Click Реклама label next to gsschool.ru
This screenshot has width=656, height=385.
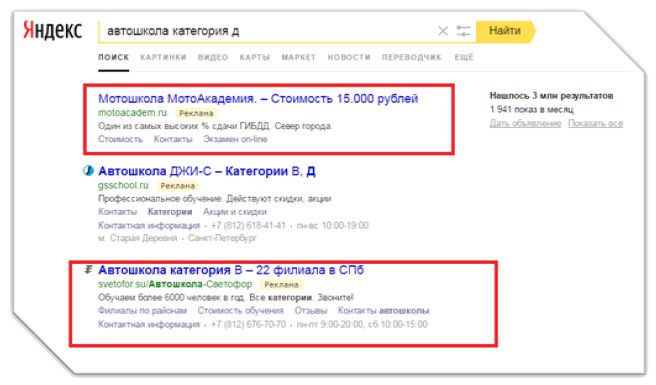[178, 185]
